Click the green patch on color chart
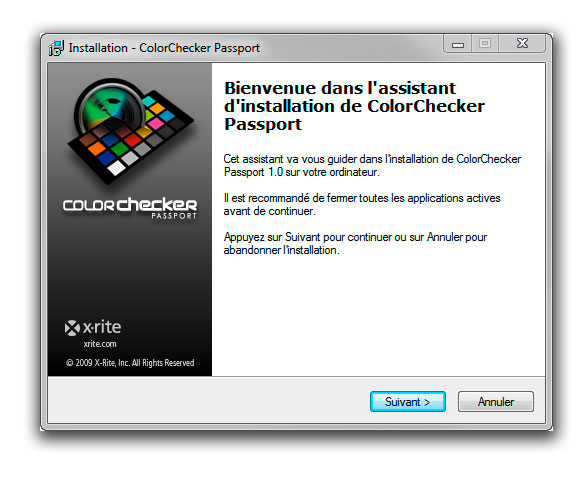Screen dimensions: 586x477 (x=120, y=149)
